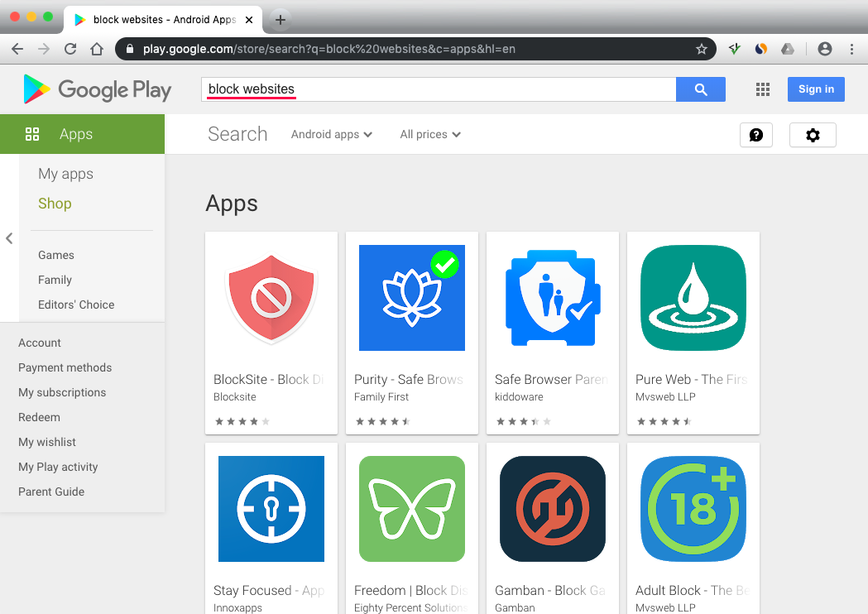Expand the Android apps dropdown
The height and width of the screenshot is (614, 868).
tap(332, 135)
